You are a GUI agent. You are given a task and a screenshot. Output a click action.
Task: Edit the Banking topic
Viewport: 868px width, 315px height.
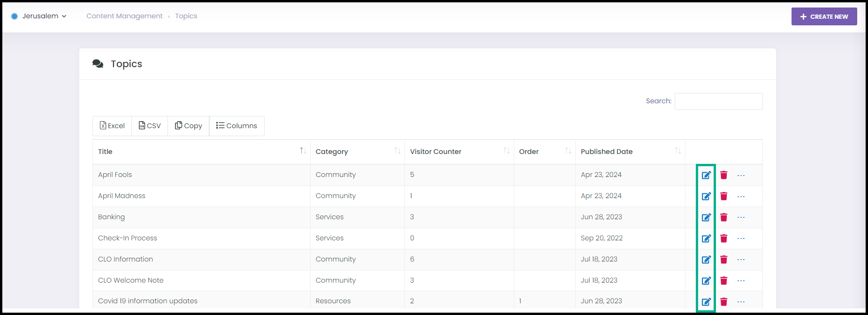(x=706, y=217)
